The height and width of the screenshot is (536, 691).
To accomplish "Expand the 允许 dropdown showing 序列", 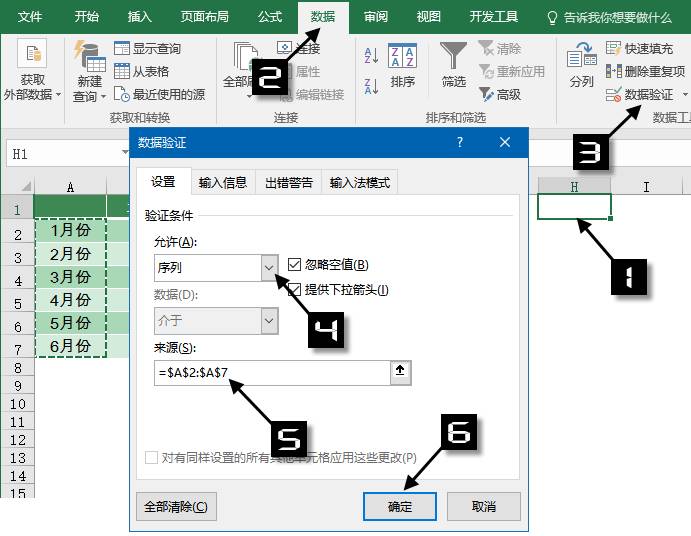I will 269,268.
